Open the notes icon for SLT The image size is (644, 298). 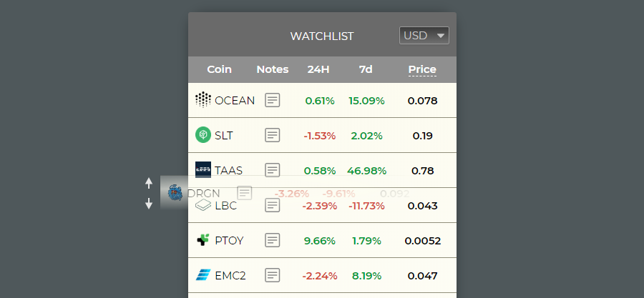click(x=273, y=135)
